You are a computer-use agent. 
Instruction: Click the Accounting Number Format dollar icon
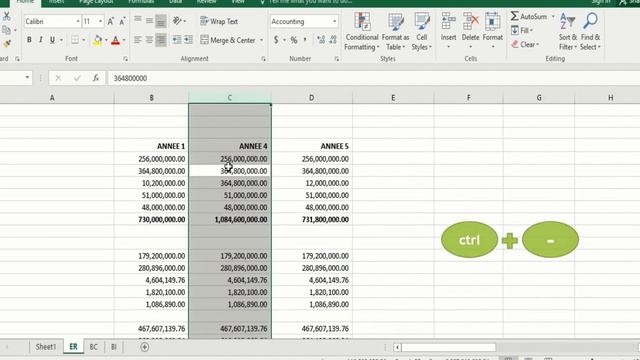click(276, 40)
